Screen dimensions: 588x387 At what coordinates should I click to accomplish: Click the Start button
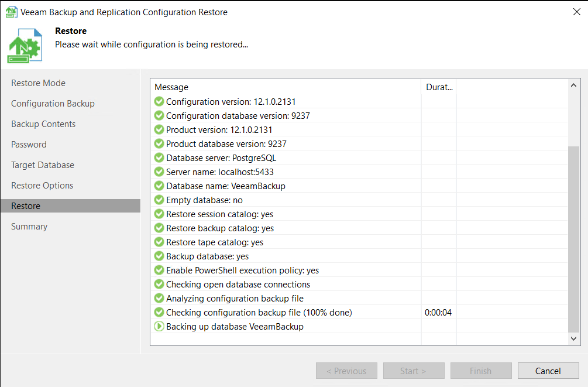414,371
